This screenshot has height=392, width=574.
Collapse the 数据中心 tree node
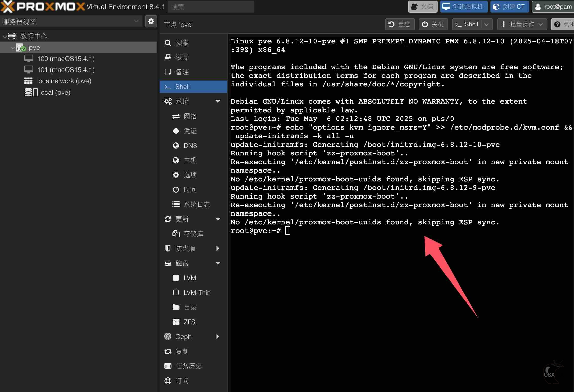[x=4, y=36]
